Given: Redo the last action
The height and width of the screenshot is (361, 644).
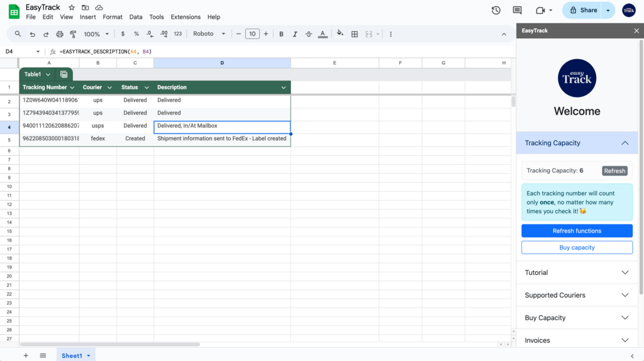Looking at the screenshot, I should pos(46,34).
